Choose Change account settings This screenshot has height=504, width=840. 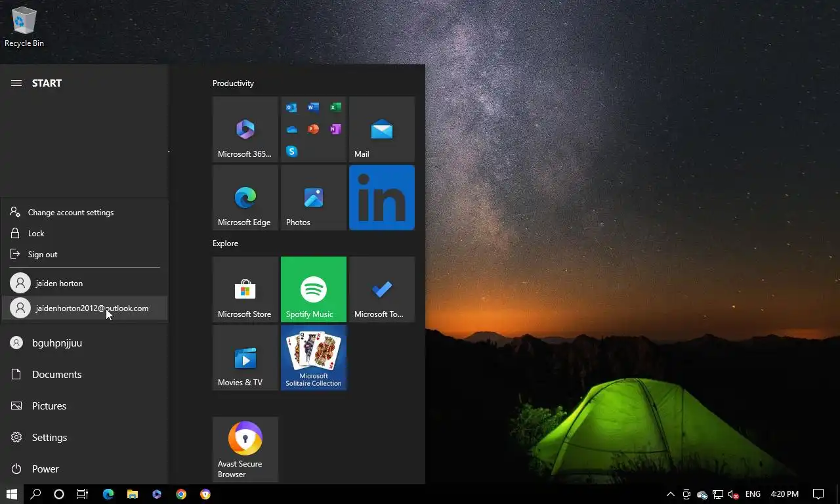[85, 213]
